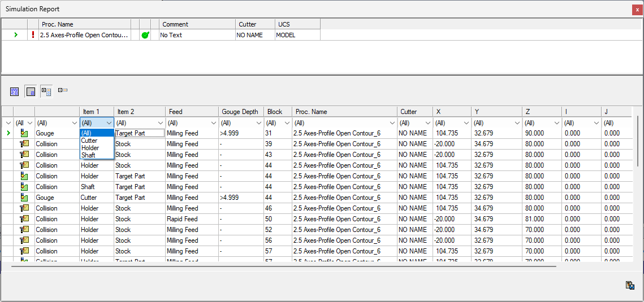Click the green checkmark status icon
Image resolution: width=644 pixels, height=302 pixels.
coord(145,35)
